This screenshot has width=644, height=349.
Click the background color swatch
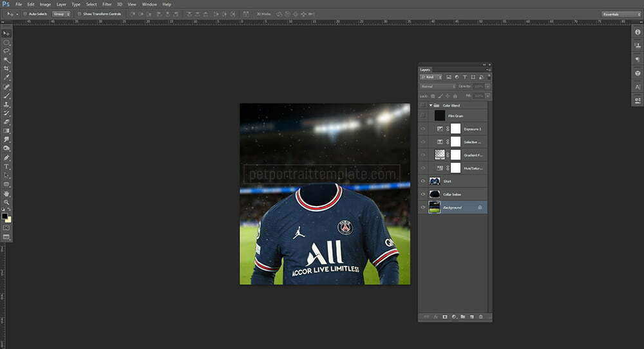tap(8, 220)
